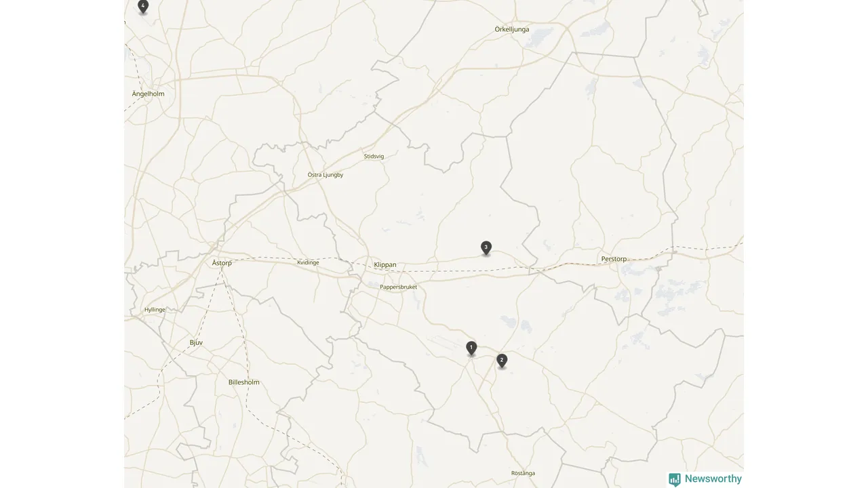Click the Bjuv town label
The image size is (868, 488).
tap(196, 343)
